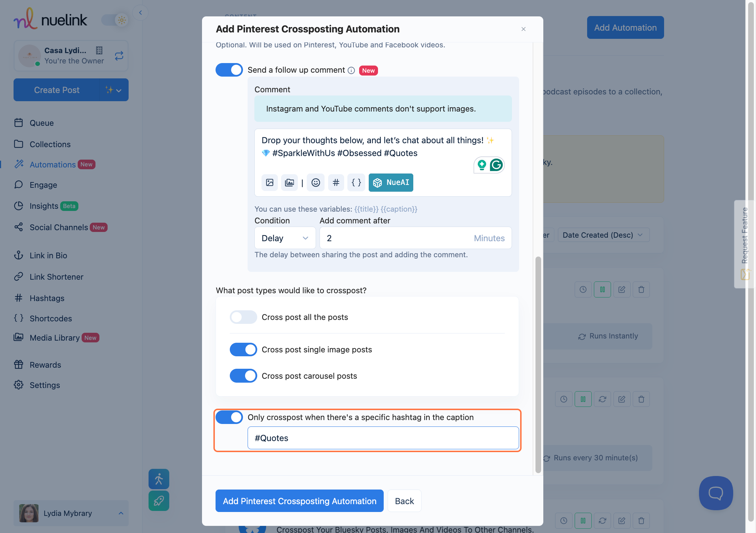This screenshot has width=756, height=533.
Task: Toggle off Send a follow up comment
Action: click(229, 70)
